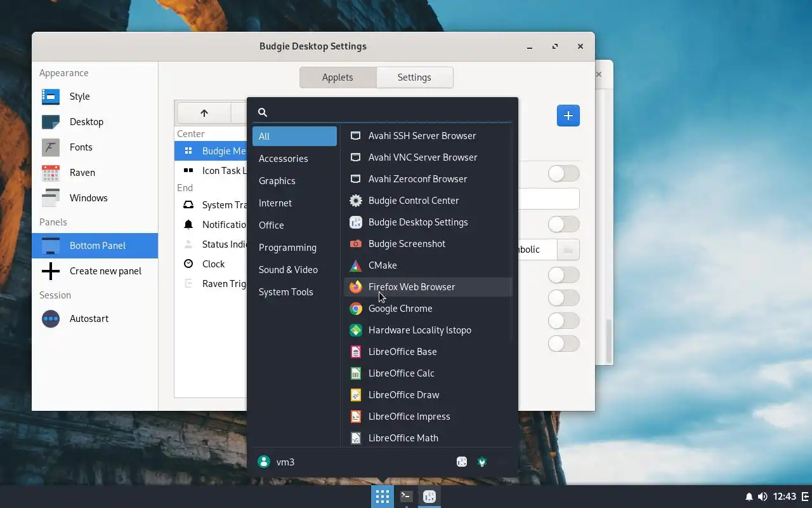The height and width of the screenshot is (508, 812).
Task: Select Status Indicator applet row
Action: (211, 244)
